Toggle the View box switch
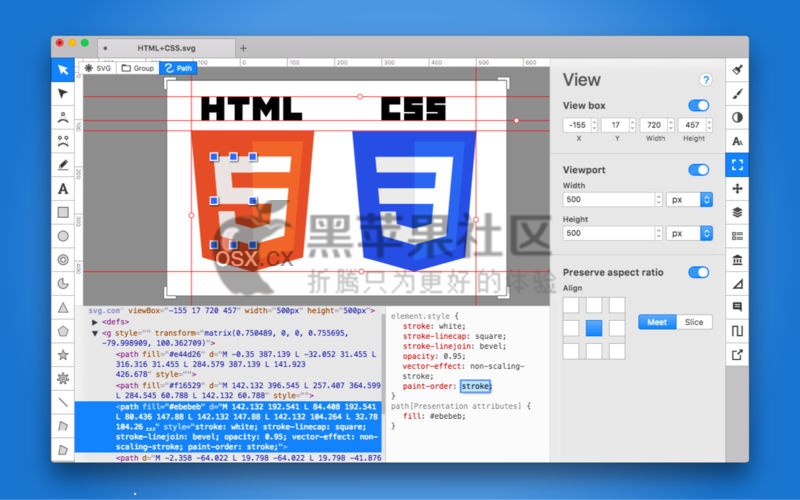The width and height of the screenshot is (800, 500). tap(698, 106)
